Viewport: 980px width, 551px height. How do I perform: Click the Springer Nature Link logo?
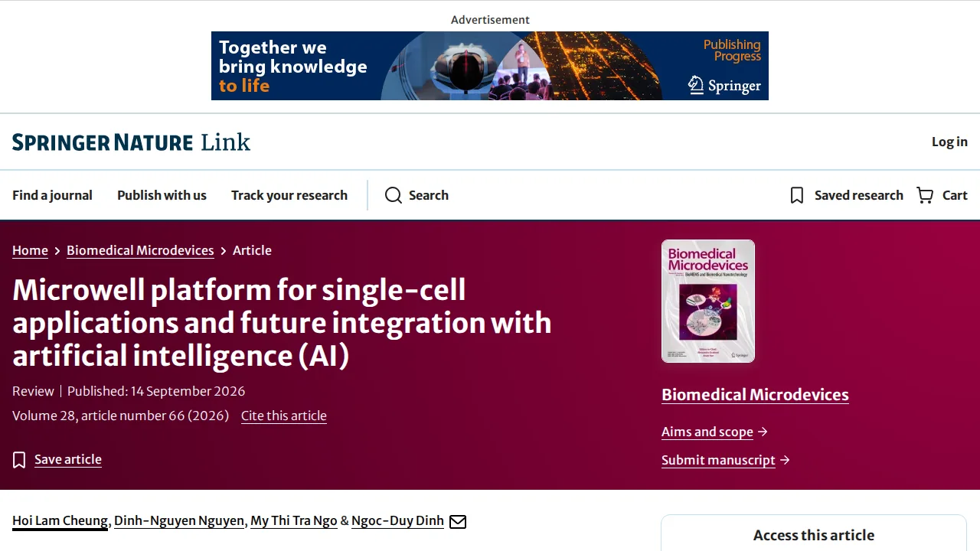(131, 142)
